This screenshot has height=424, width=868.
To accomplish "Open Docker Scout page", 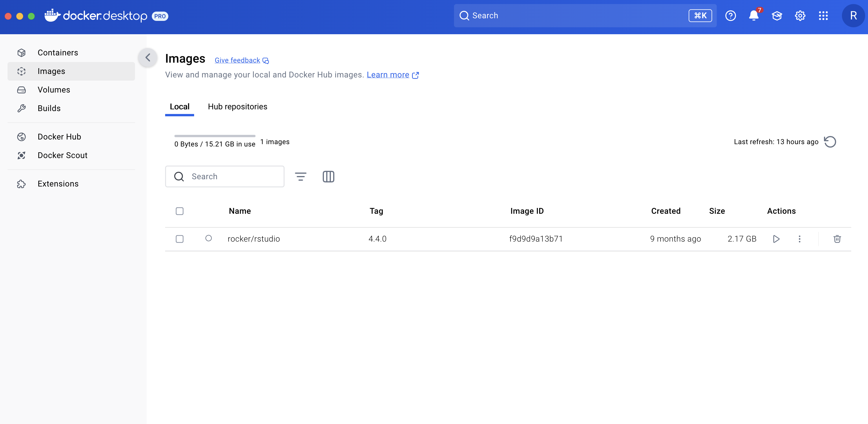I will [71, 155].
